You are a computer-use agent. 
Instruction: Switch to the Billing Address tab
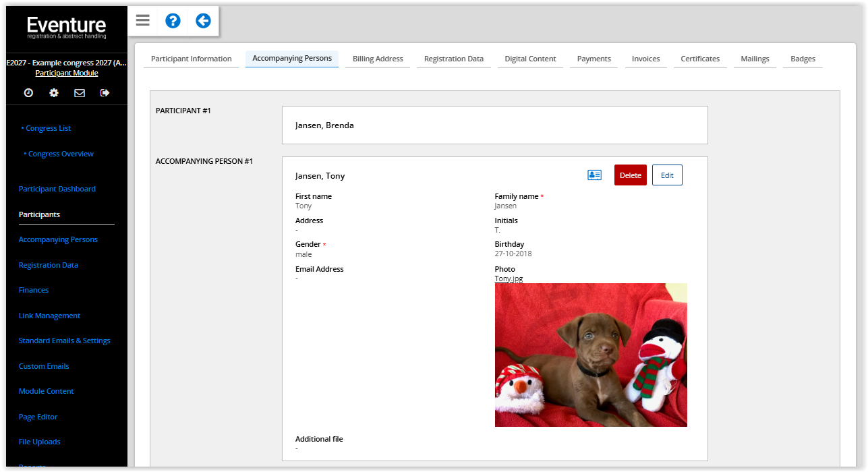pyautogui.click(x=378, y=59)
